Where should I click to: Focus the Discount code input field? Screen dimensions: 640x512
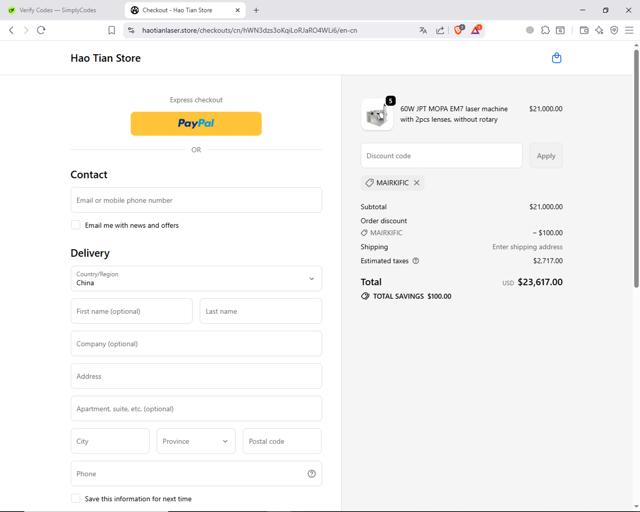pyautogui.click(x=441, y=156)
